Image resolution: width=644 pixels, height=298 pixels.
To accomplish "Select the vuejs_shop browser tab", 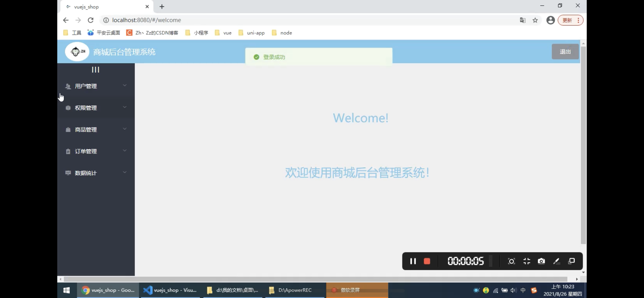I will 107,7.
